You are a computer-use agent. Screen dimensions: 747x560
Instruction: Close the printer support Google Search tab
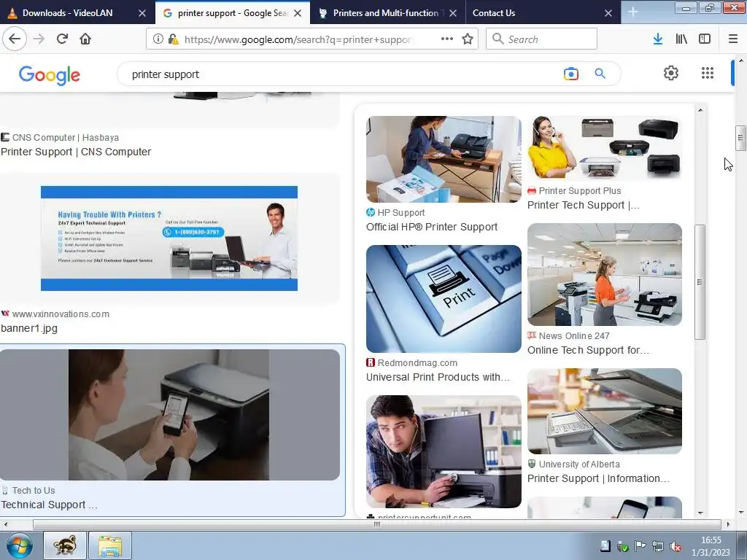coord(298,13)
